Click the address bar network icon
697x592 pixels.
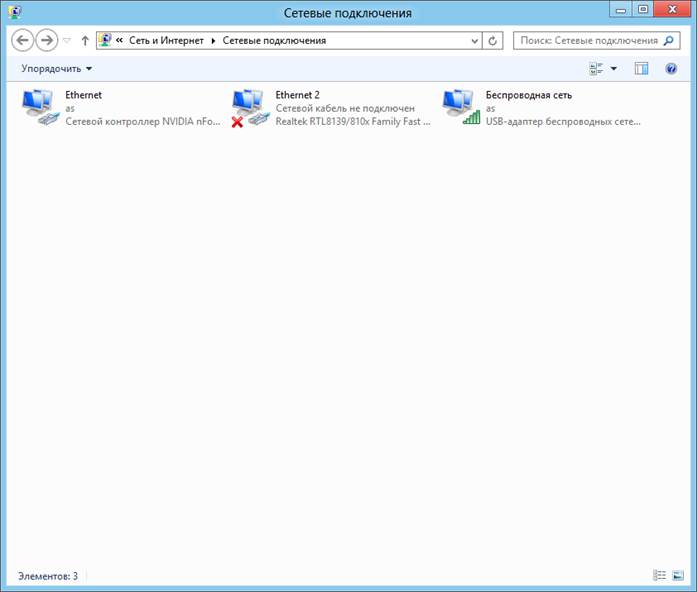pos(105,40)
